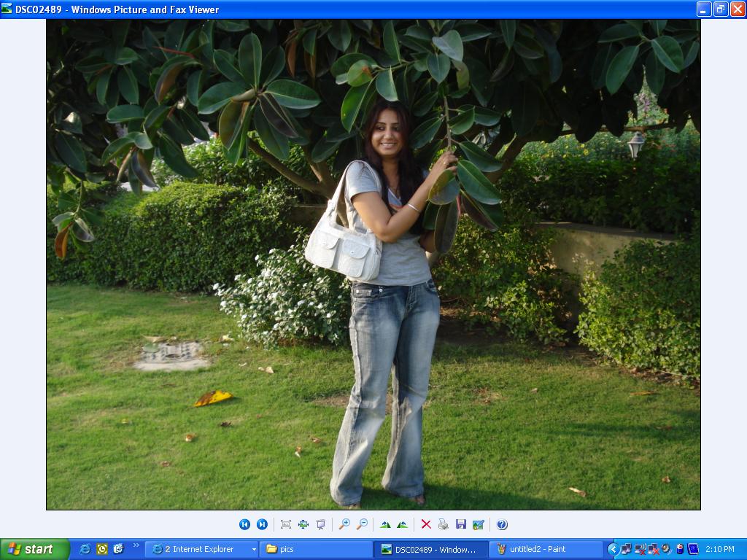Switch to untitled2 - Paint window

(546, 549)
